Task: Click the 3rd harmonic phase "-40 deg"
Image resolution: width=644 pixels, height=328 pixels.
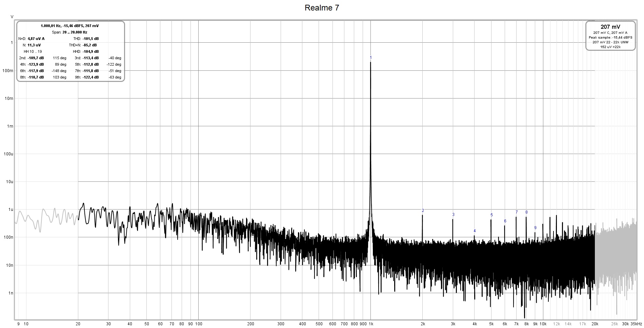Action: (x=115, y=58)
